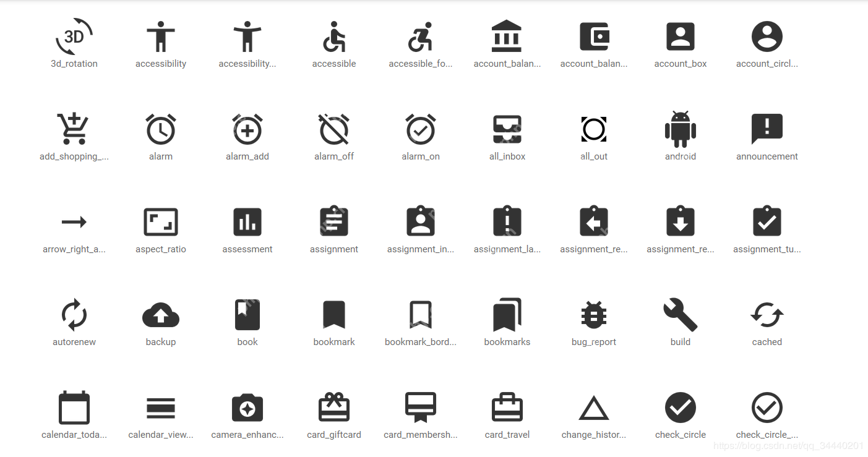The image size is (868, 457).
Task: Select the aspect_ratio icon
Action: pos(161,222)
